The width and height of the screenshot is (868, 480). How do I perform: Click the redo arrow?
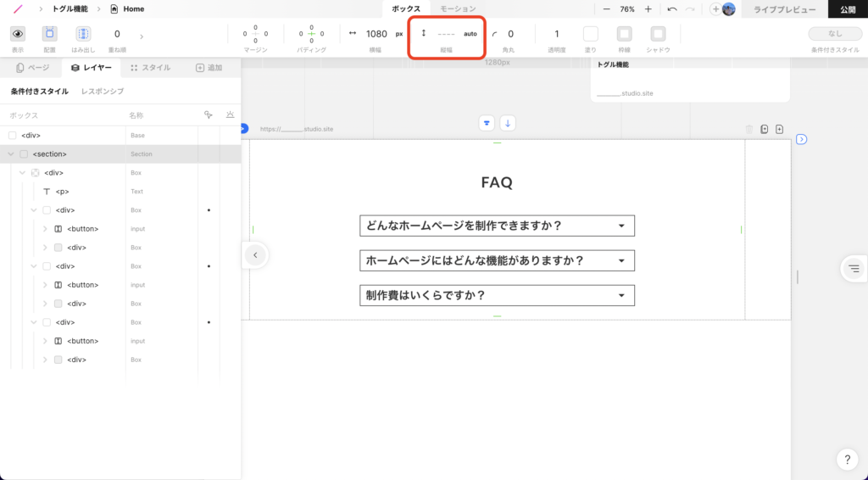[x=690, y=9]
